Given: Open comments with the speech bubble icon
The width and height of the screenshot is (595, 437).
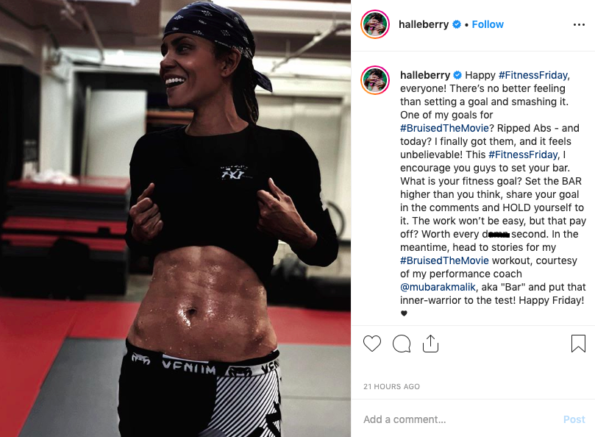Looking at the screenshot, I should [401, 344].
